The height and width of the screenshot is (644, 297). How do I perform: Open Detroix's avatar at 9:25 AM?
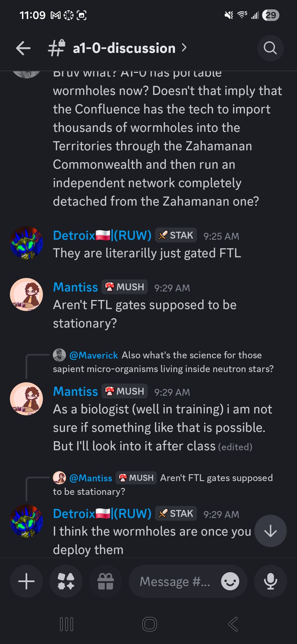26,243
